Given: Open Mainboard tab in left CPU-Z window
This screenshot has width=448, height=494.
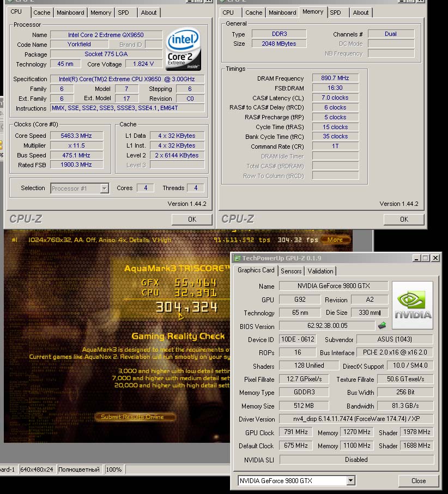Looking at the screenshot, I should point(70,13).
